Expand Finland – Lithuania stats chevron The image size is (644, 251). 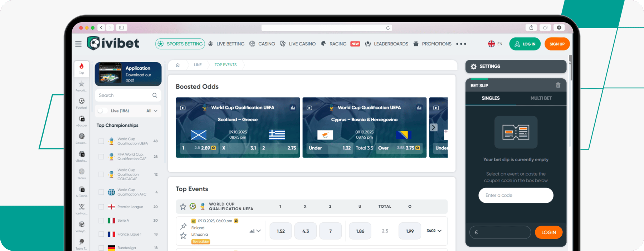259,231
